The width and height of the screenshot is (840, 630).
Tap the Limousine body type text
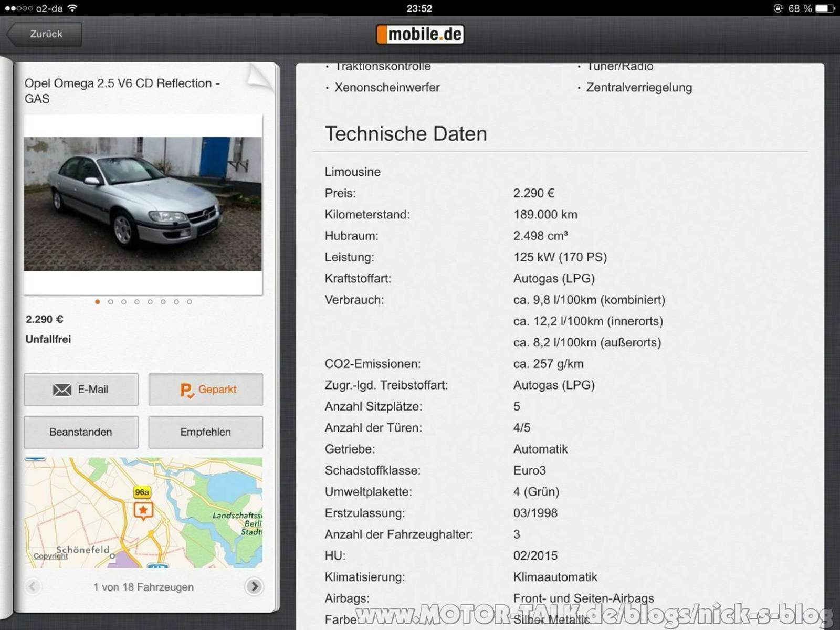pos(353,172)
